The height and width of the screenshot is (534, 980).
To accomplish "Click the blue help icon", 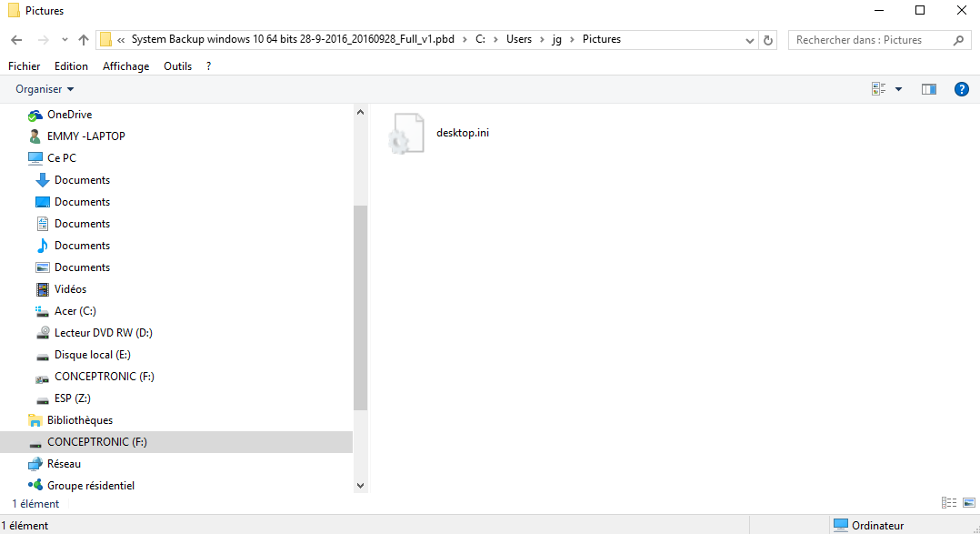I will 961,89.
